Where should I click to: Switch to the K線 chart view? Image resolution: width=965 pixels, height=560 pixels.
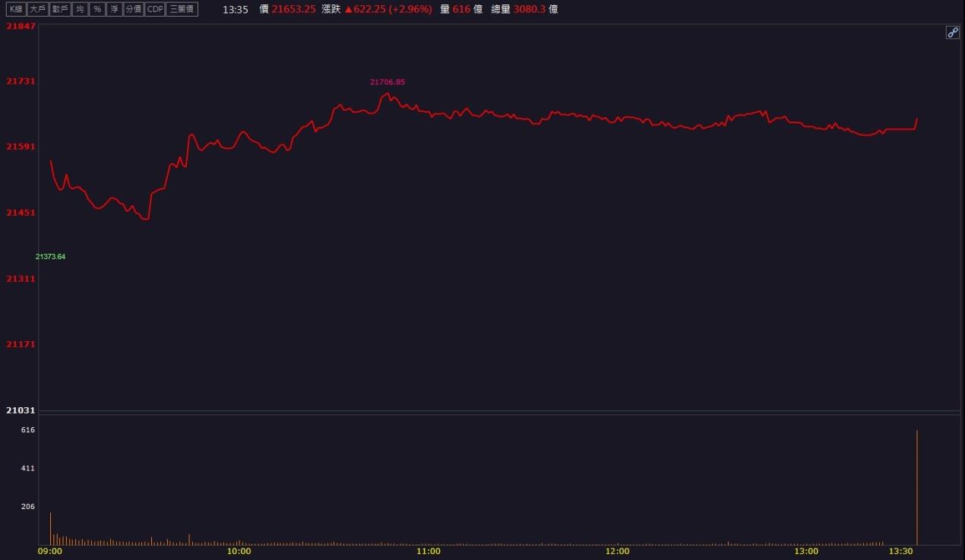pyautogui.click(x=16, y=9)
